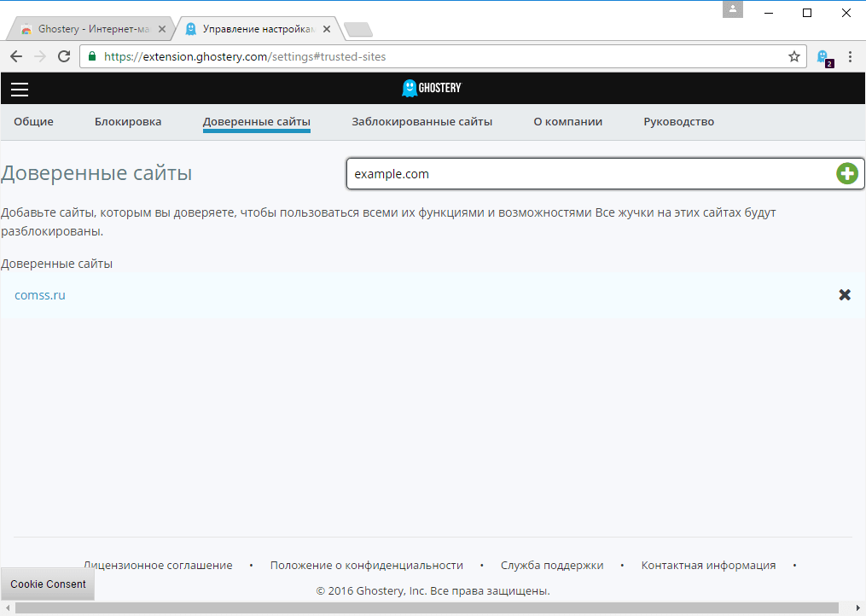Screen dimensions: 866x616
Task: Select the Доверенные сайты tab
Action: point(257,122)
